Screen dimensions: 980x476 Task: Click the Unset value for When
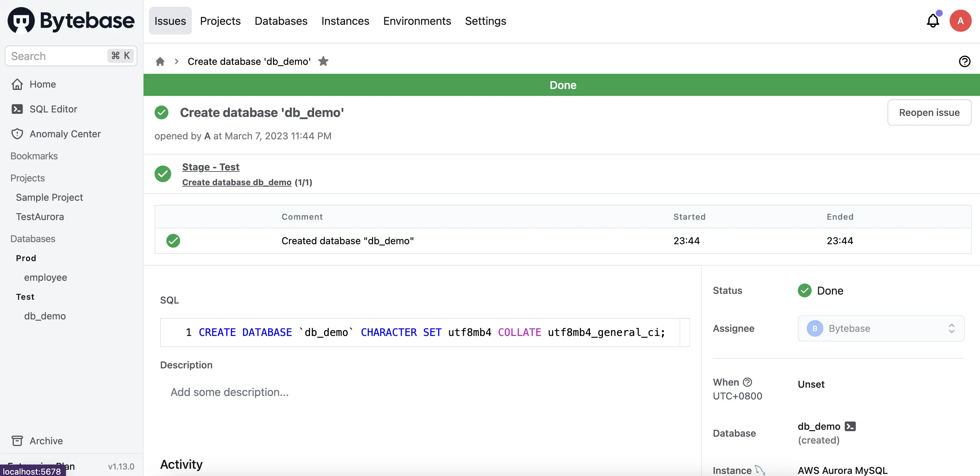pos(811,384)
